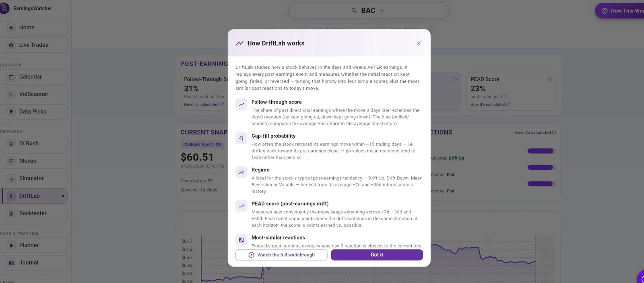Open Follow-Through How it's calculated link
This screenshot has height=283, width=644.
204,105
